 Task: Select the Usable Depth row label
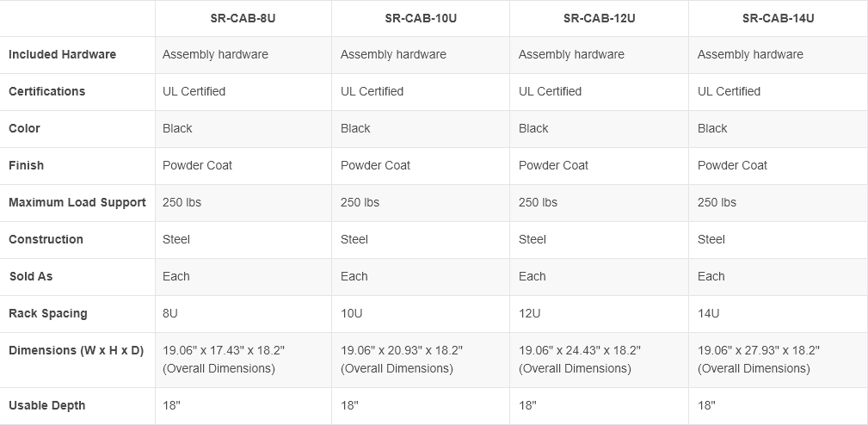(x=46, y=405)
